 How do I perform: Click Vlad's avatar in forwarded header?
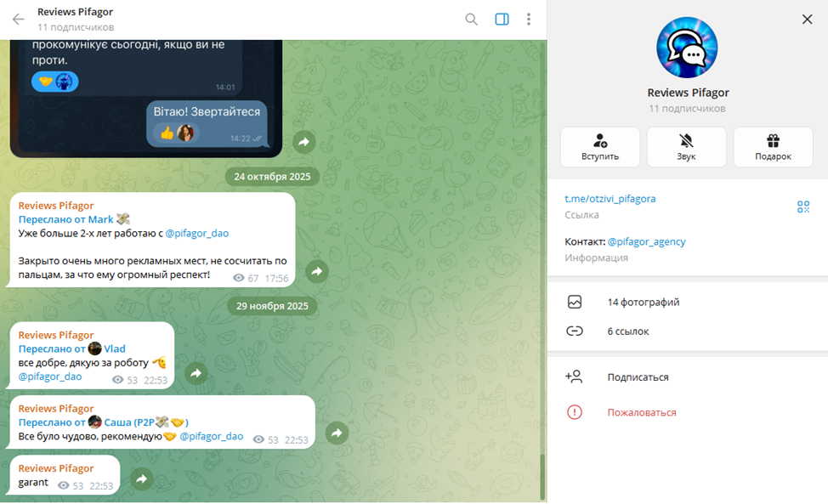tap(94, 348)
